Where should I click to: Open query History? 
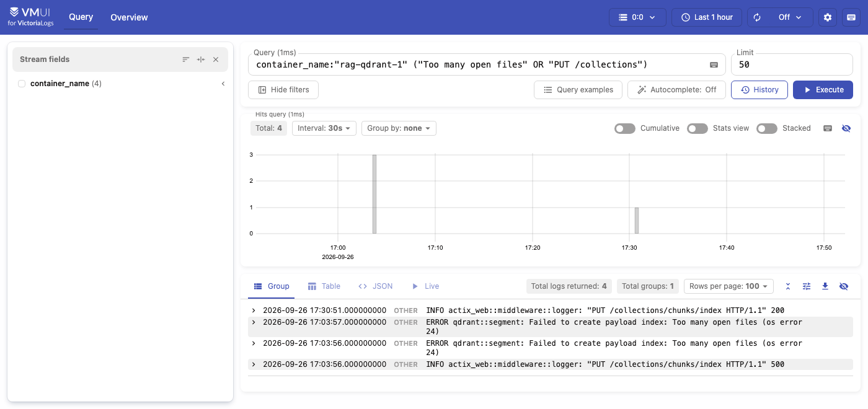coord(759,90)
